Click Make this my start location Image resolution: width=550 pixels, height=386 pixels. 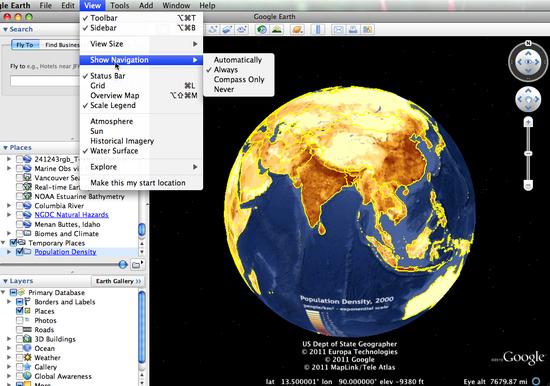click(141, 183)
